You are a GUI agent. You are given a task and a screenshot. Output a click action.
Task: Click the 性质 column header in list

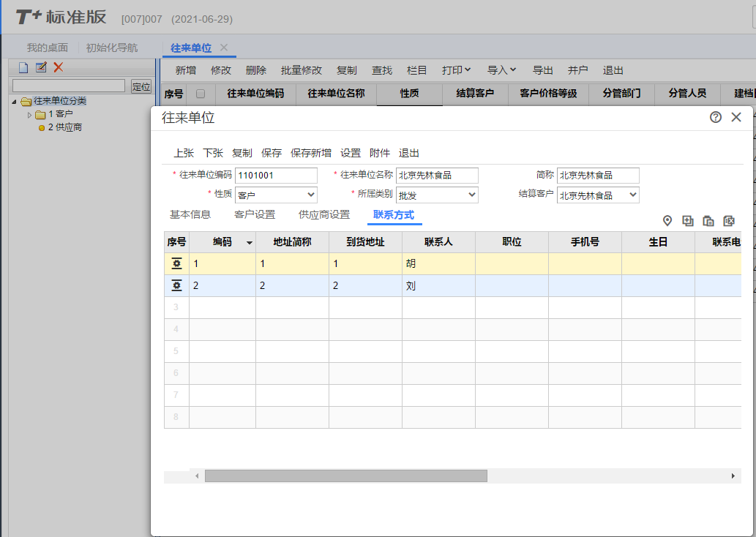[409, 94]
